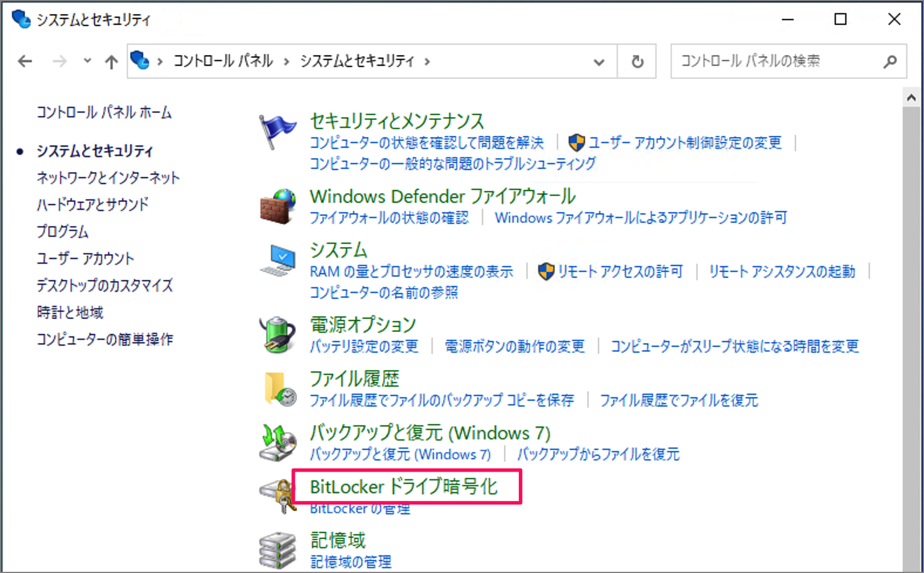Open Windows ファイアウォールによるアプリケーションの許可 link
The height and width of the screenshot is (573, 924).
(x=641, y=218)
